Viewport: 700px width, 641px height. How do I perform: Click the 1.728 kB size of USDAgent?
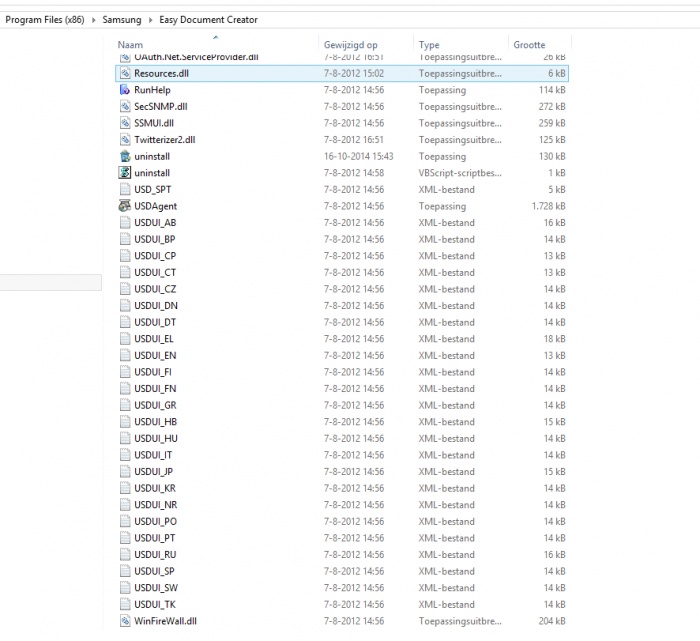pyautogui.click(x=548, y=206)
